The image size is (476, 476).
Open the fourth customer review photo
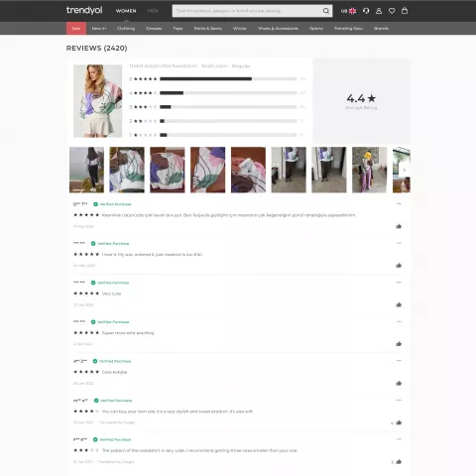tap(208, 170)
